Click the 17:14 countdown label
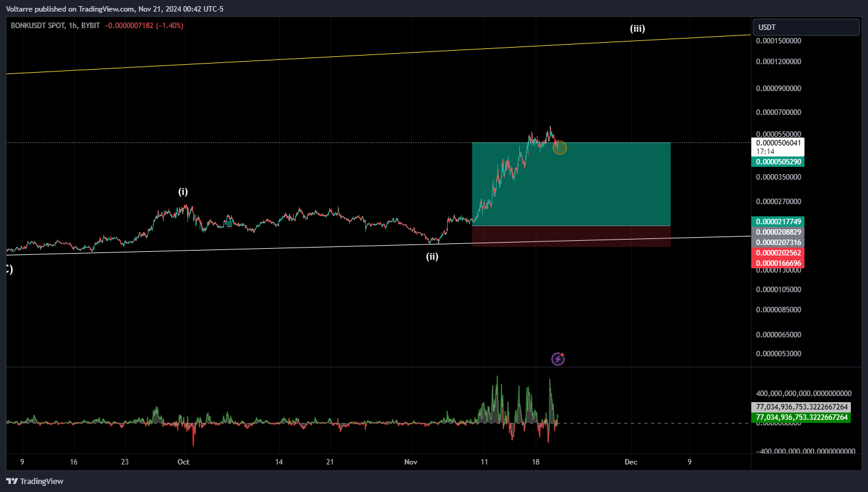The height and width of the screenshot is (492, 868). [x=765, y=151]
